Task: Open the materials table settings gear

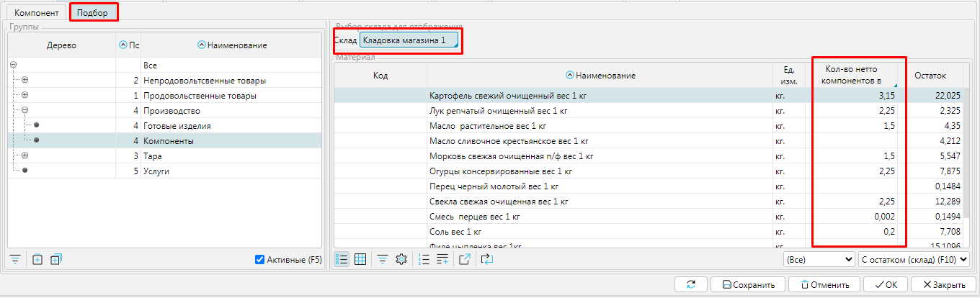Action: tap(402, 259)
